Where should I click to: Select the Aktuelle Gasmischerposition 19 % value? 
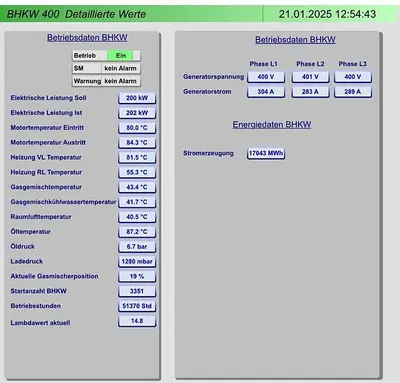[x=137, y=276]
